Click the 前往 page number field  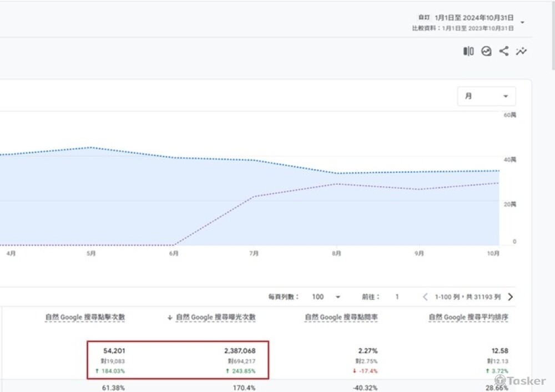click(397, 297)
